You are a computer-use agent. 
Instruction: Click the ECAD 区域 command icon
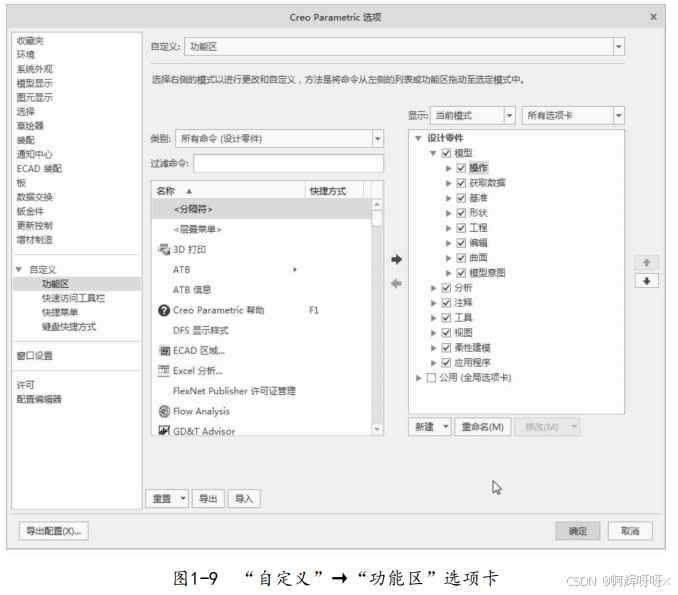[164, 351]
